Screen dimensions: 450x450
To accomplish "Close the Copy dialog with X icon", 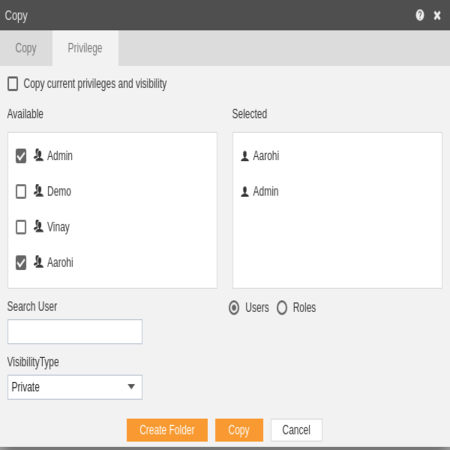I will [x=437, y=15].
